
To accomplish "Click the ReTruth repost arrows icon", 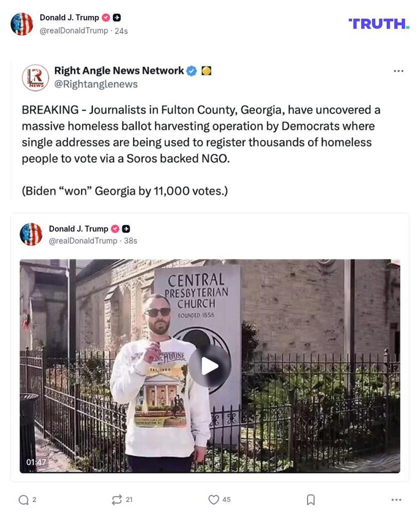I will coord(117,499).
